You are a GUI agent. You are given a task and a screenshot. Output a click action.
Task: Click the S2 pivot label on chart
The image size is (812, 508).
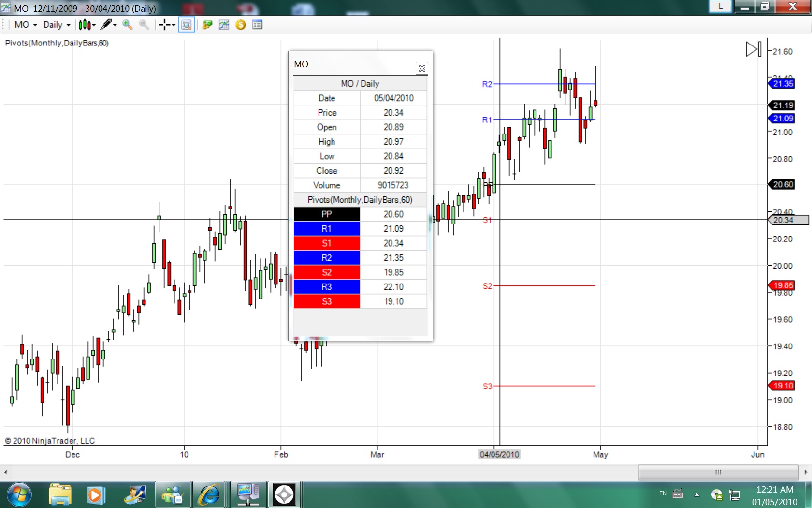(x=487, y=286)
